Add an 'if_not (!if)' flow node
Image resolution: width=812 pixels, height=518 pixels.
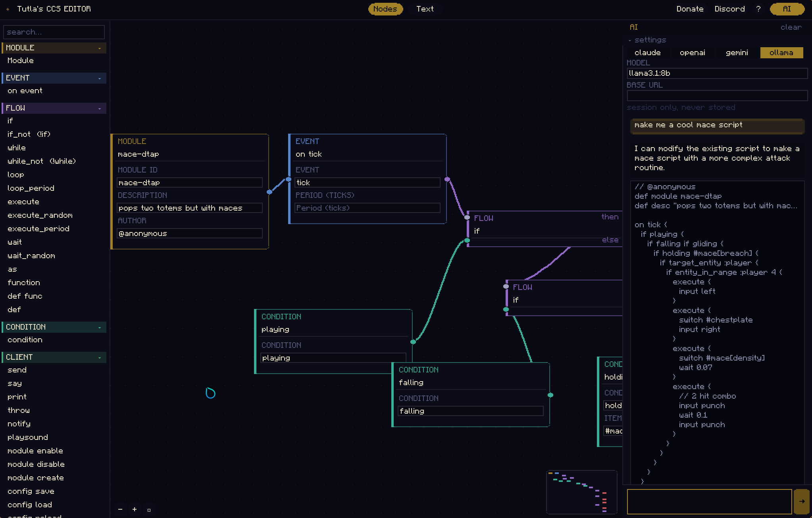pyautogui.click(x=29, y=134)
